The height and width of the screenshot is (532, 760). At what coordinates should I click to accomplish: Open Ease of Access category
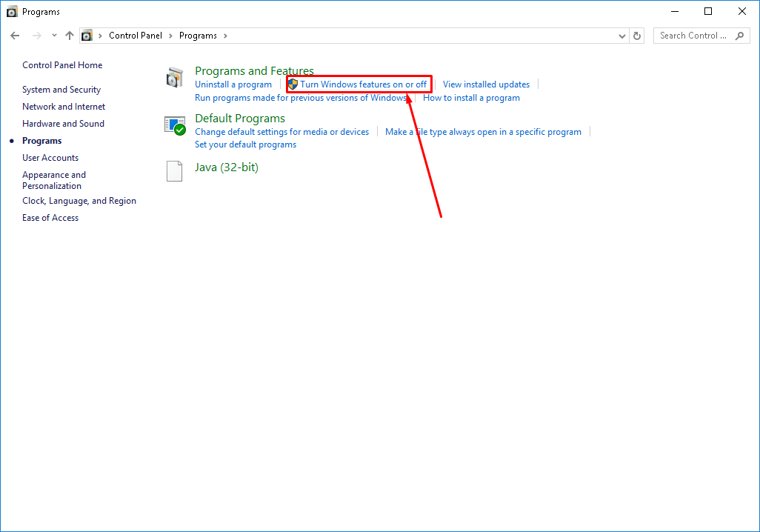pos(50,218)
